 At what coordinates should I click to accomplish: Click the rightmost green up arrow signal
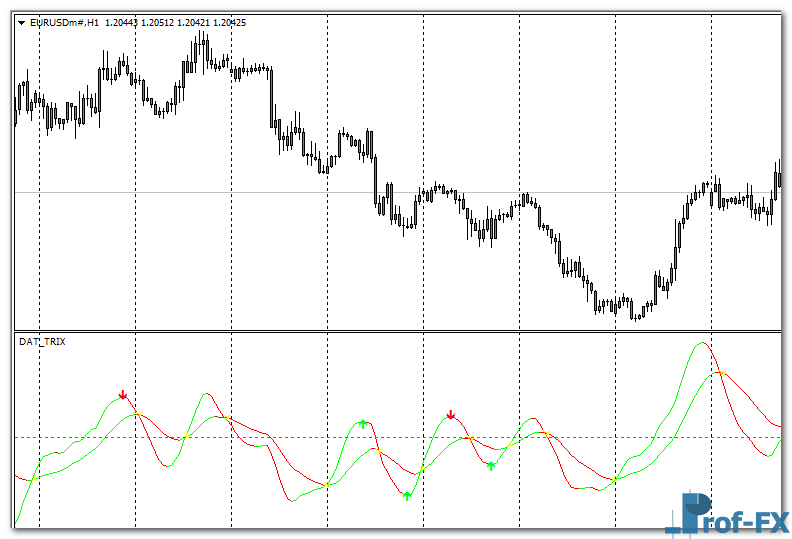[x=491, y=465]
